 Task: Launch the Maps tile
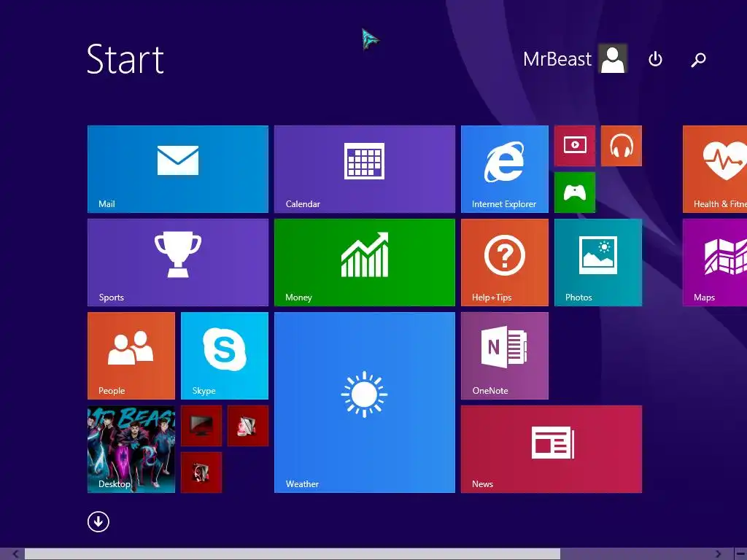715,262
